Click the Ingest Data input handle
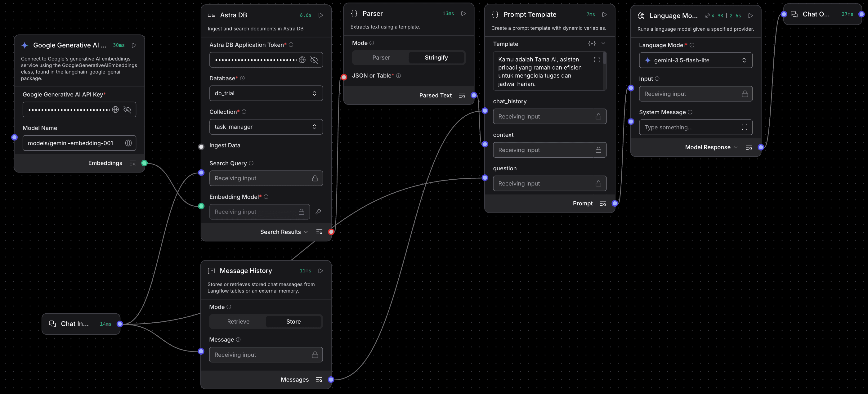The height and width of the screenshot is (394, 868). (x=201, y=147)
